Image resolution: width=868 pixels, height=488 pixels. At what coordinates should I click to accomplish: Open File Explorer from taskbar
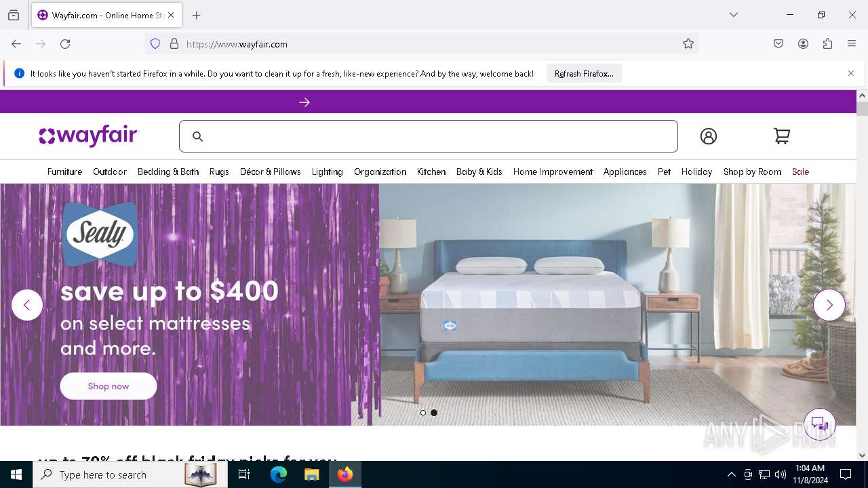tap(312, 474)
